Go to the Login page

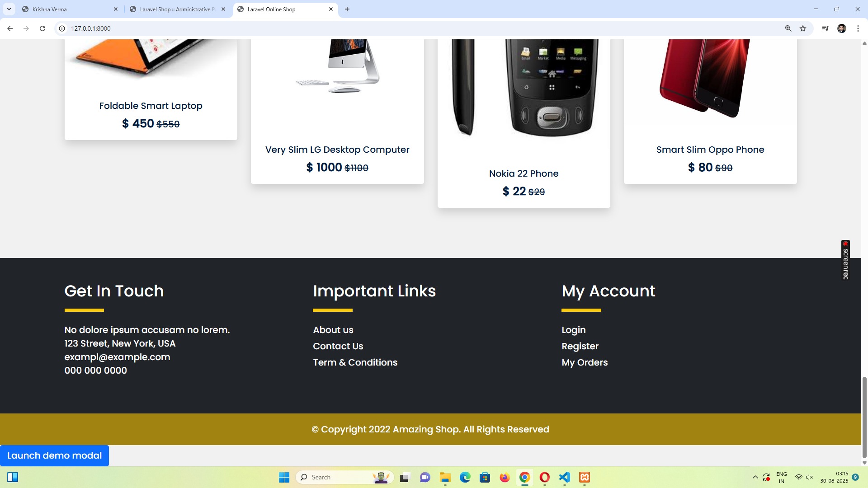[x=574, y=330]
